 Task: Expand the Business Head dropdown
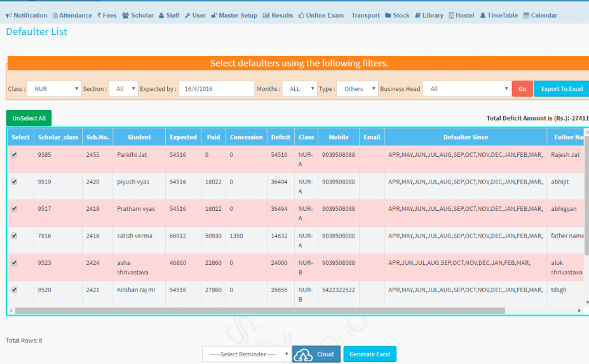(x=466, y=89)
